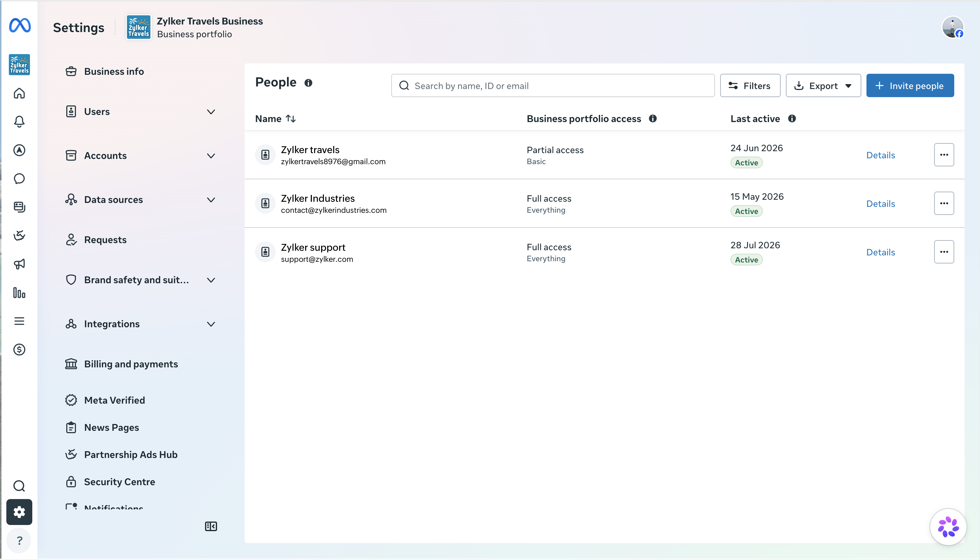
Task: Open more options for Zylker Industries
Action: pyautogui.click(x=944, y=203)
